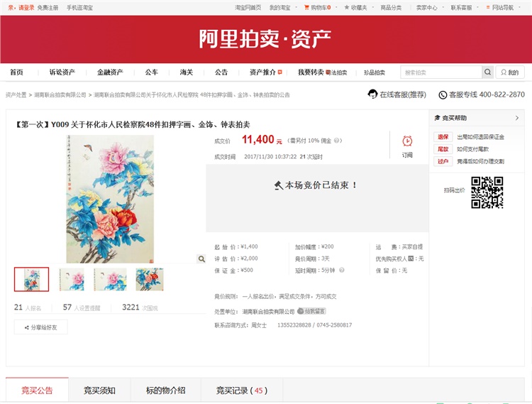The height and width of the screenshot is (404, 532).
Task: Click the 竞得后如何办理交割 help link
Action: (x=480, y=161)
